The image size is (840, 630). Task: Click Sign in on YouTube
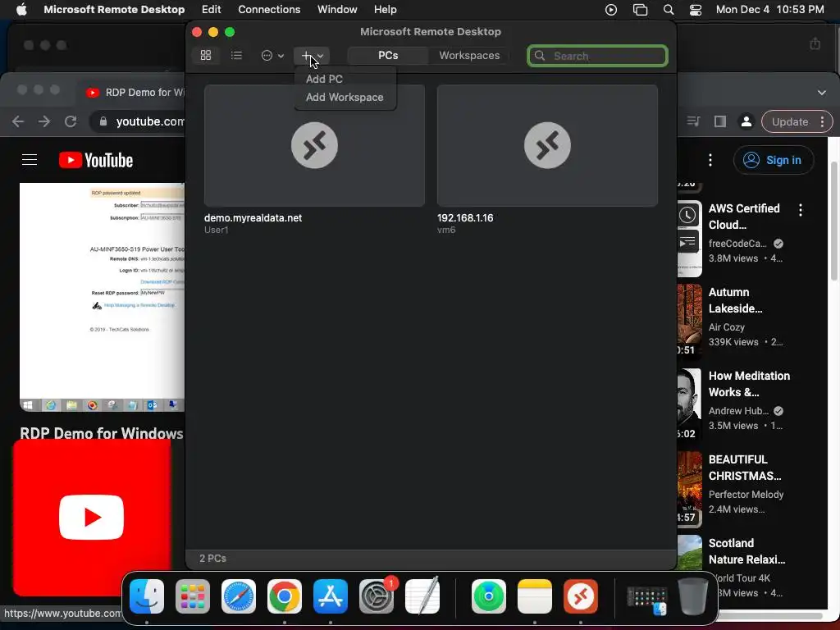click(773, 160)
